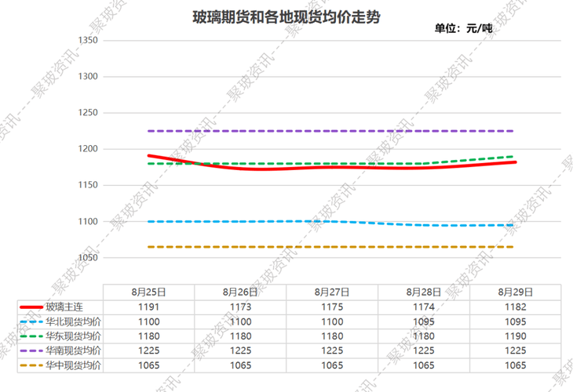This screenshot has width=573, height=392.
Task: Click the 1182 value cell
Action: [515, 307]
